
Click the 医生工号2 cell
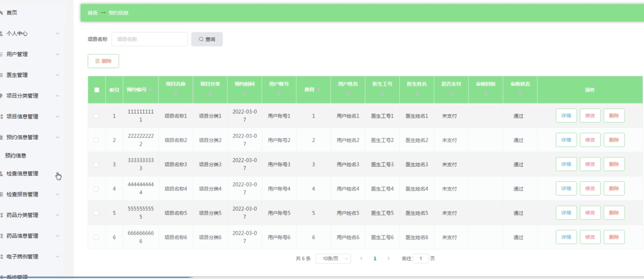pos(383,140)
